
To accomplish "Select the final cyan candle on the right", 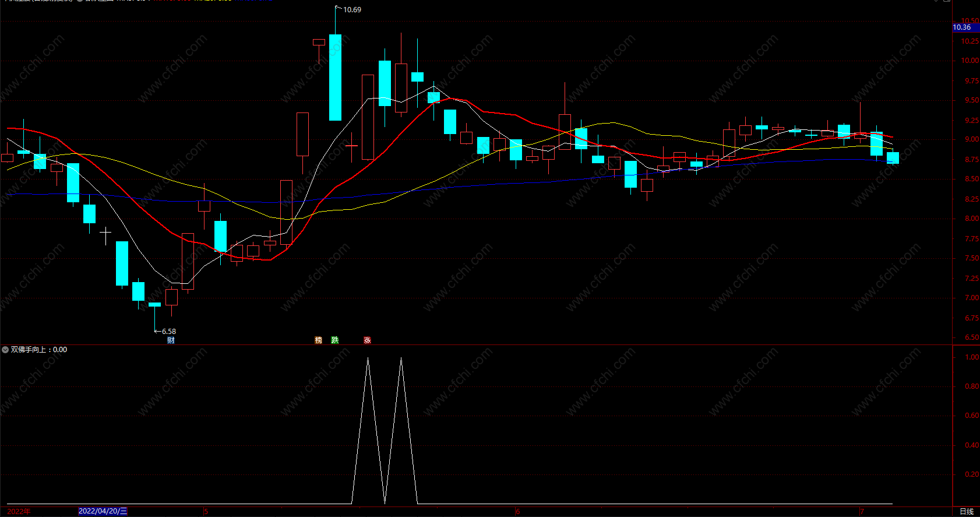I will pos(893,158).
